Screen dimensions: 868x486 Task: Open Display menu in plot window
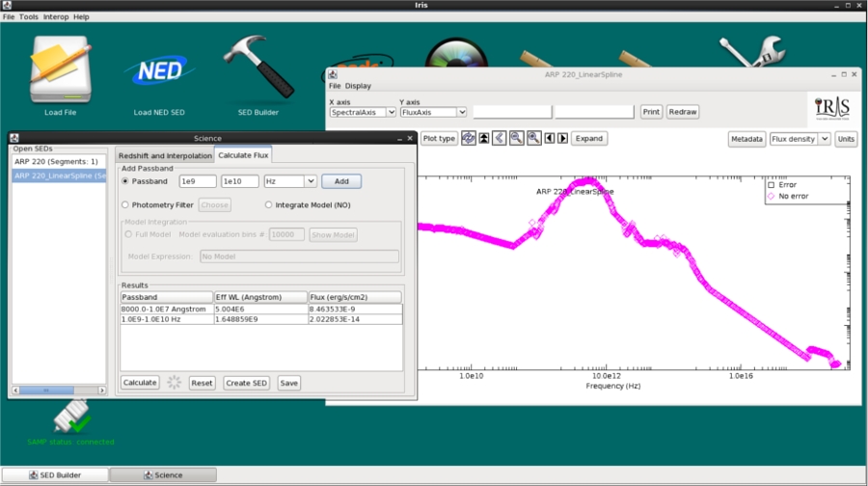pyautogui.click(x=358, y=86)
